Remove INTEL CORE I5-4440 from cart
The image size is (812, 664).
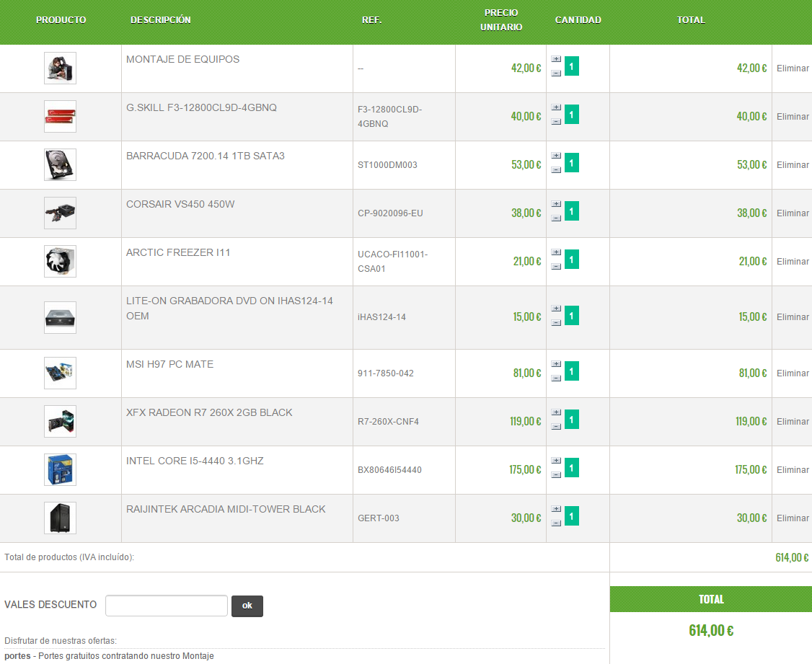coord(793,470)
